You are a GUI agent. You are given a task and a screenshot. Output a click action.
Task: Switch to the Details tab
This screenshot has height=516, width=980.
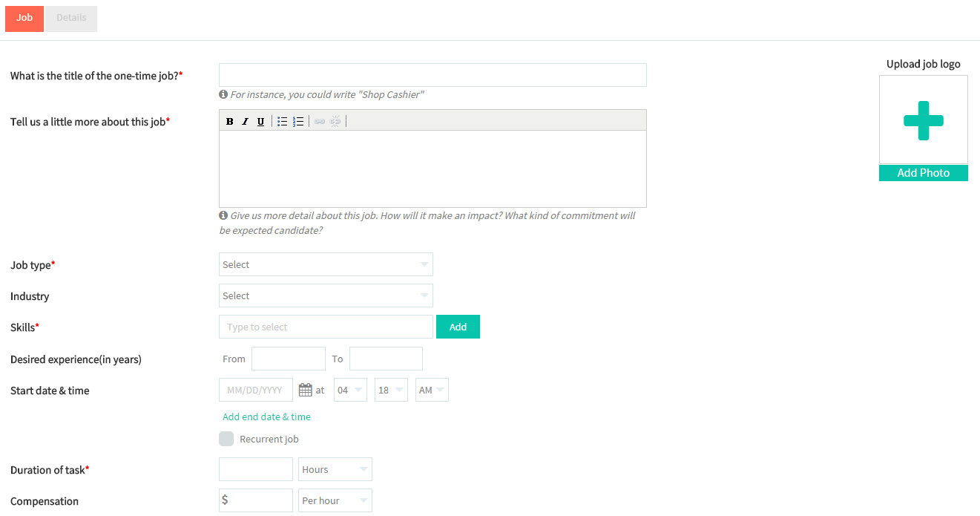(x=71, y=18)
